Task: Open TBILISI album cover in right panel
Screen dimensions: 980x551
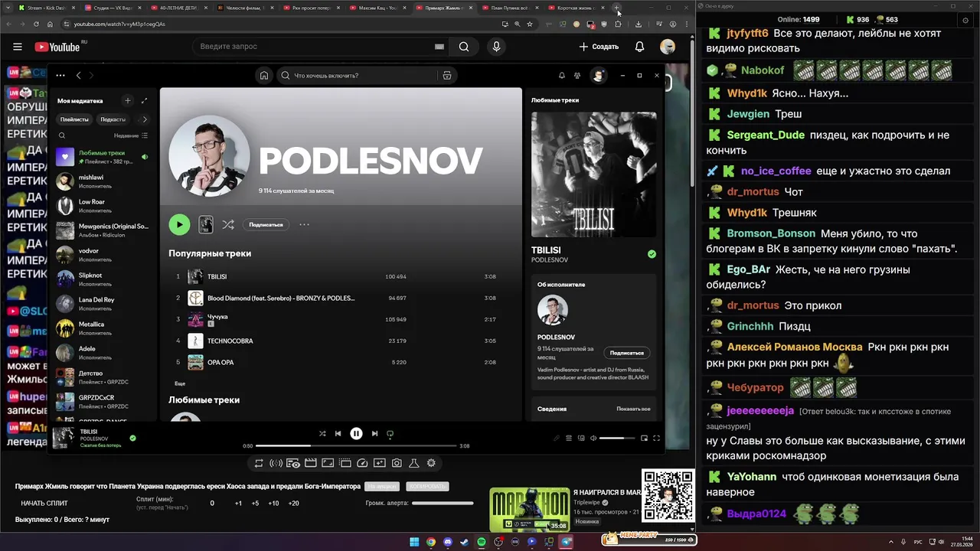Action: click(x=594, y=174)
